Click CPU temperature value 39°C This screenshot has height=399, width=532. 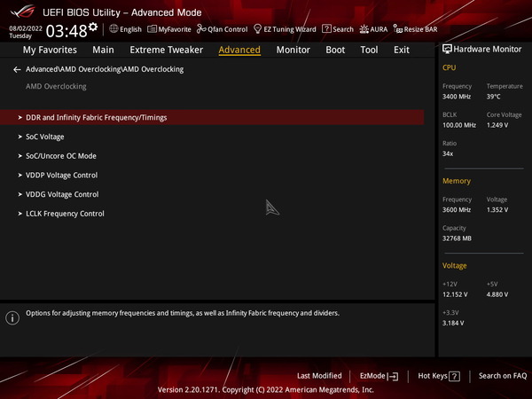coord(493,97)
